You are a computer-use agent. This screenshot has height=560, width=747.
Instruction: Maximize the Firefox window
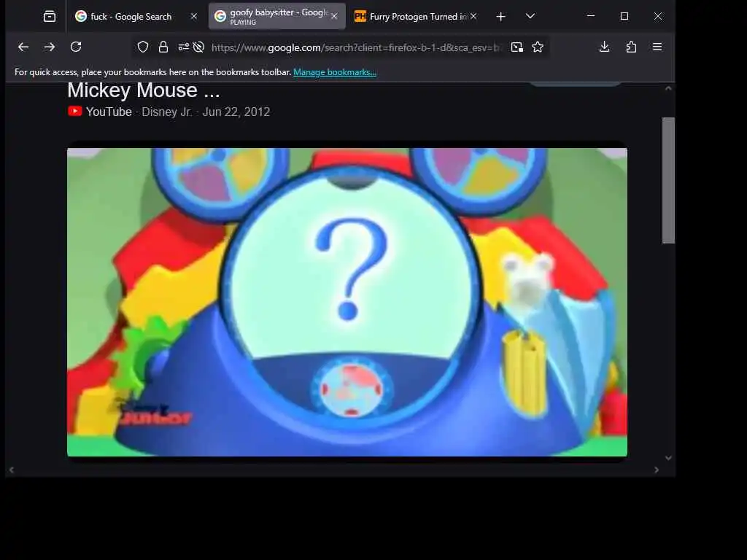(624, 16)
